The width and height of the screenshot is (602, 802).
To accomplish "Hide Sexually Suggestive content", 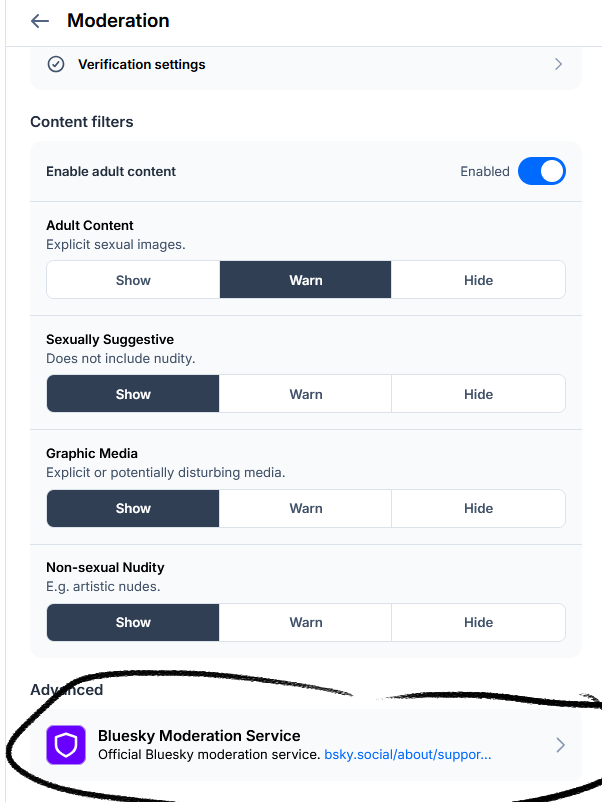I will 478,394.
